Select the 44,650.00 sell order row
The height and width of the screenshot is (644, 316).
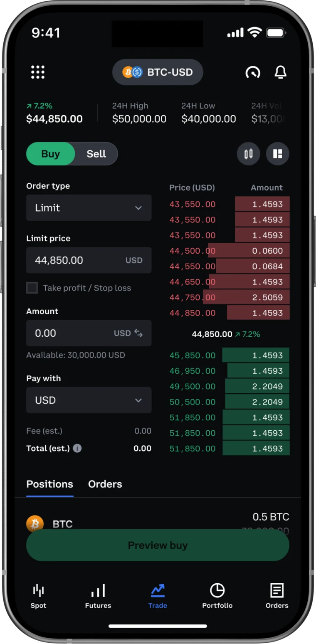[229, 282]
